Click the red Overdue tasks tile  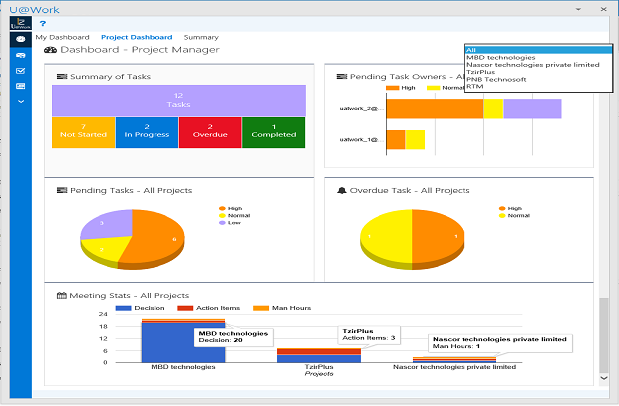pyautogui.click(x=210, y=132)
